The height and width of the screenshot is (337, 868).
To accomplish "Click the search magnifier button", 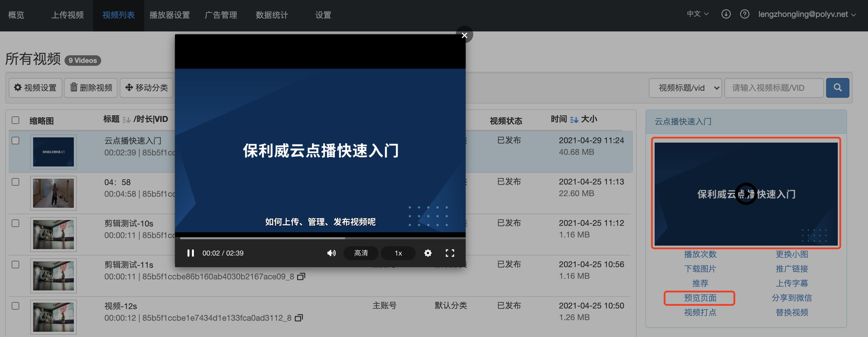I will pos(837,88).
